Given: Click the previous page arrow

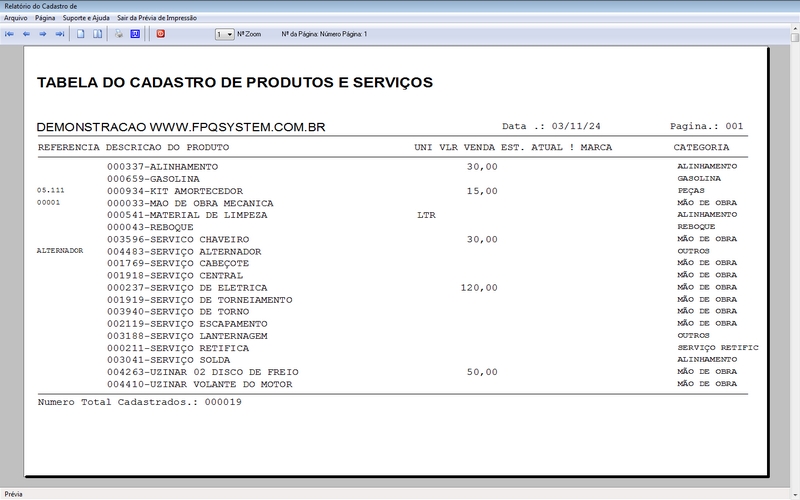Looking at the screenshot, I should click(x=26, y=34).
